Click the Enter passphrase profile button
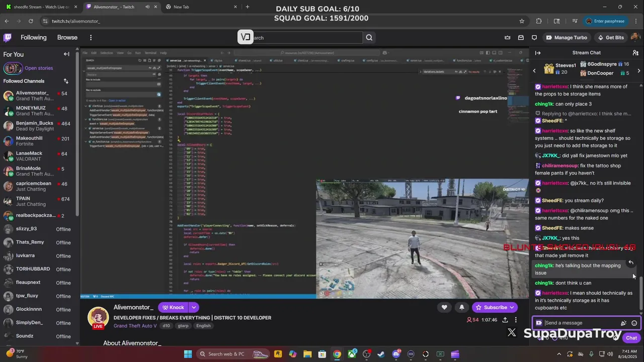Screen dimensions: 644x362 606,21
